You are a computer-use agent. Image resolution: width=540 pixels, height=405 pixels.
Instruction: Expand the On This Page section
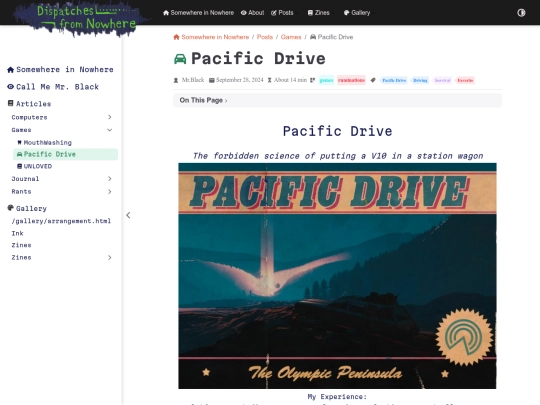(337, 100)
